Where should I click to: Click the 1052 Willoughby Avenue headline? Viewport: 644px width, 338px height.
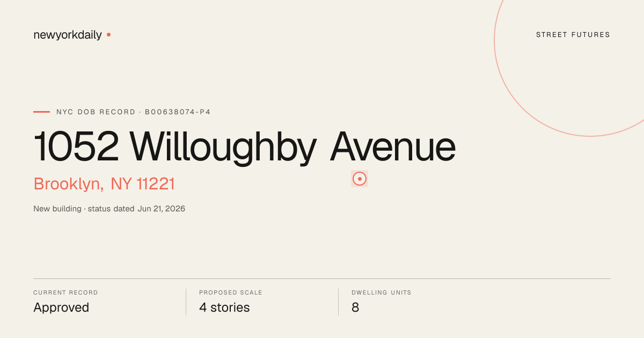coord(245,147)
